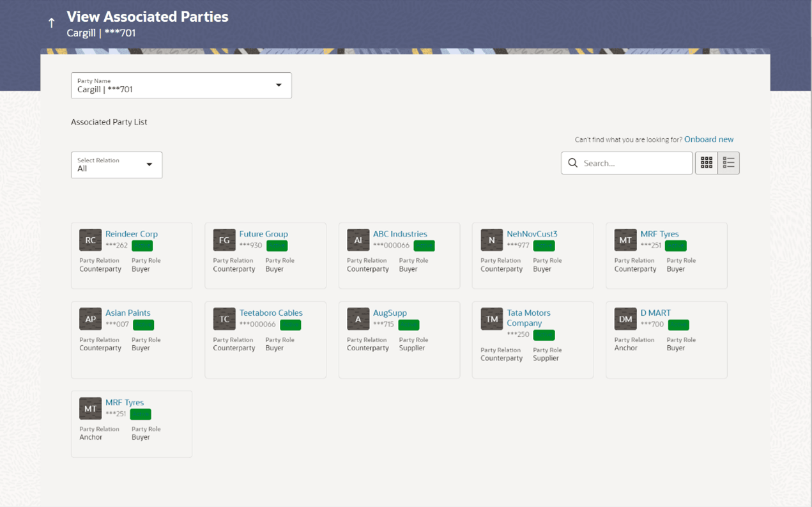This screenshot has height=507, width=812.
Task: Click the Onboard new link
Action: 709,139
